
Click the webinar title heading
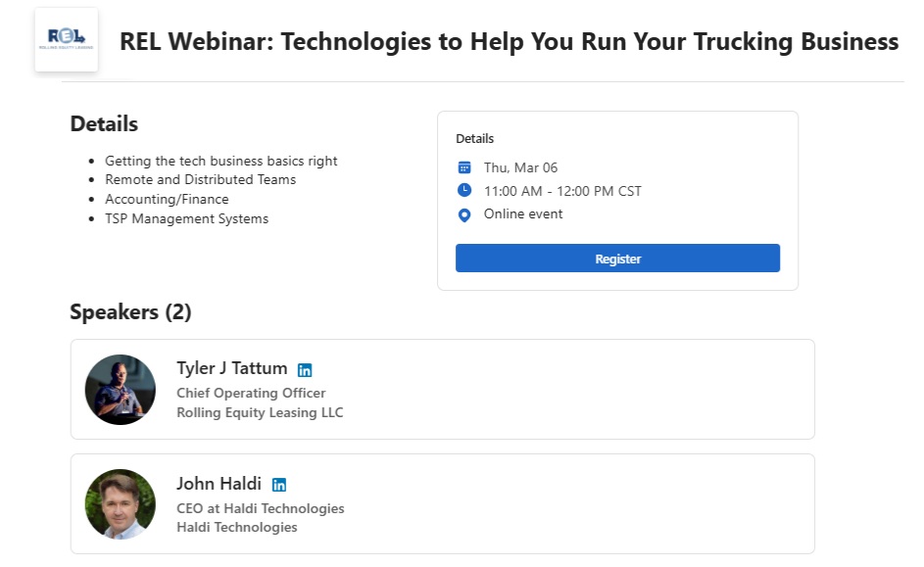[510, 41]
